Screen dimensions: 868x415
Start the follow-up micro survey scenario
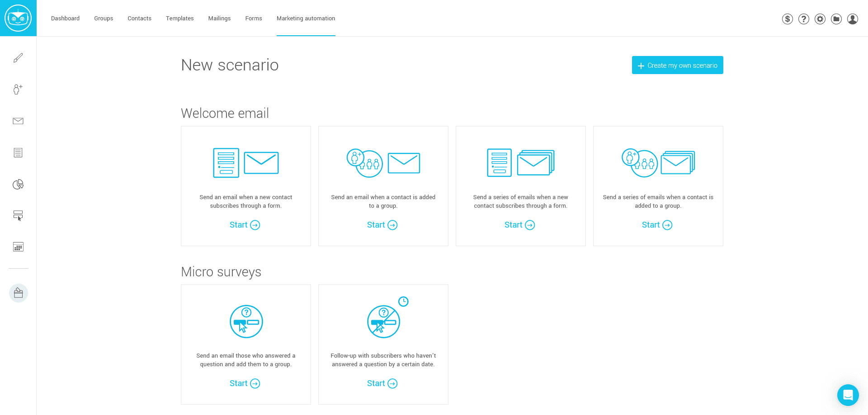point(382,383)
